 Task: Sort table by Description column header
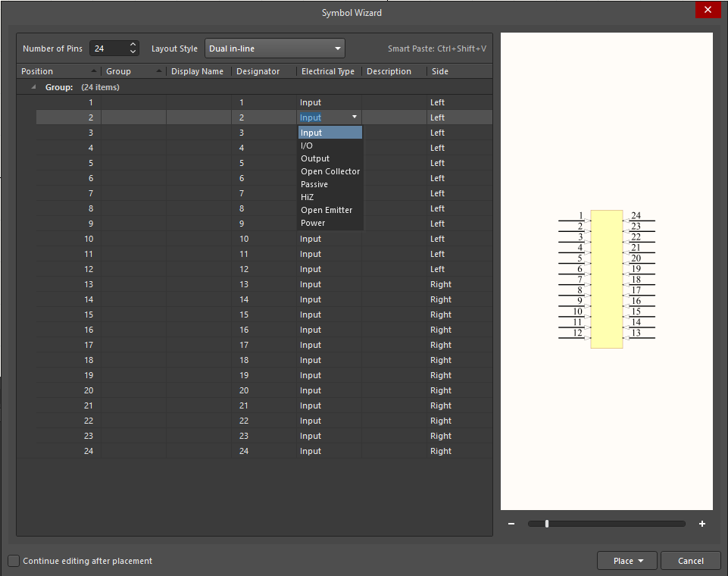(x=394, y=71)
